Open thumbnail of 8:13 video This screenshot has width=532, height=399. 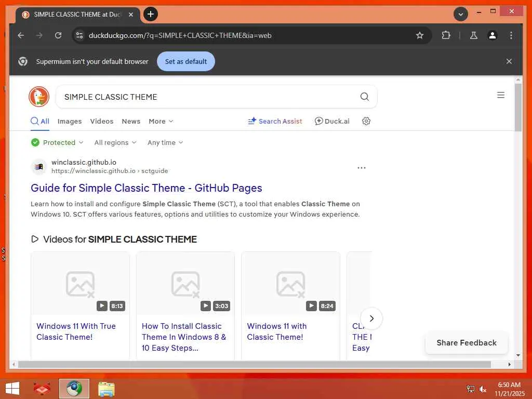pyautogui.click(x=80, y=284)
